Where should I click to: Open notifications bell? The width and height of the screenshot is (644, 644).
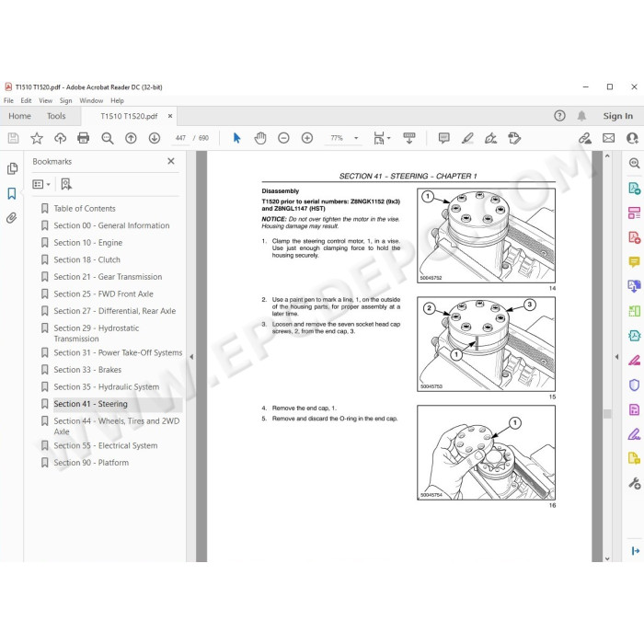click(x=581, y=116)
